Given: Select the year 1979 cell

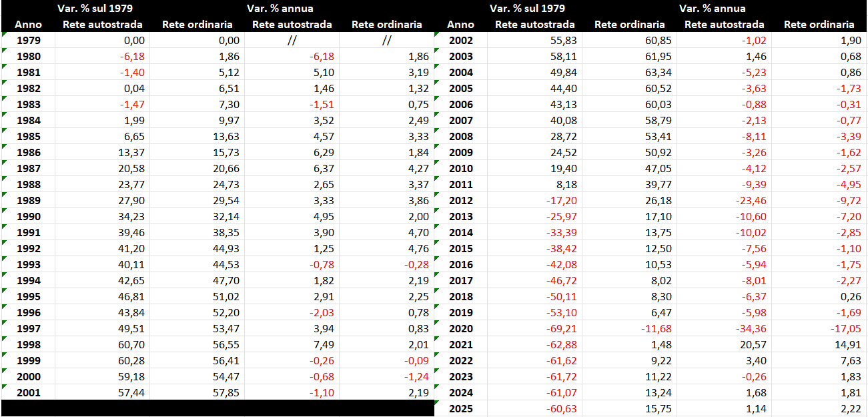Looking at the screenshot, I should click(28, 40).
